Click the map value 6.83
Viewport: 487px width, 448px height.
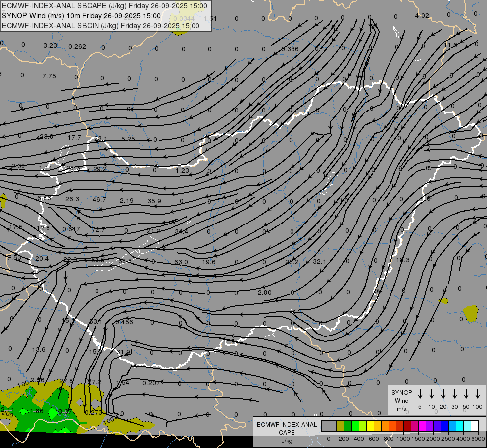[x=44, y=198]
